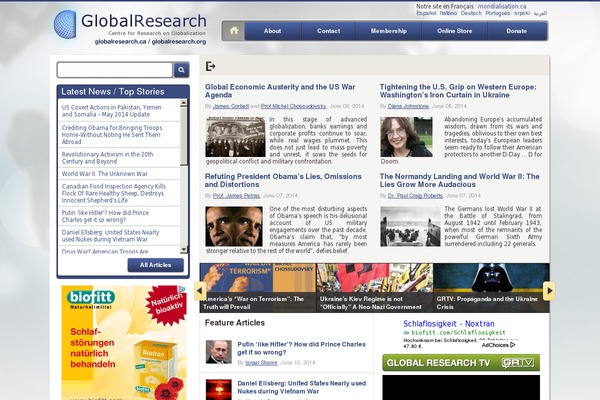This screenshot has width=600, height=400.
Task: Open 'Refuting President Obama's Lies' article
Action: pos(283,180)
